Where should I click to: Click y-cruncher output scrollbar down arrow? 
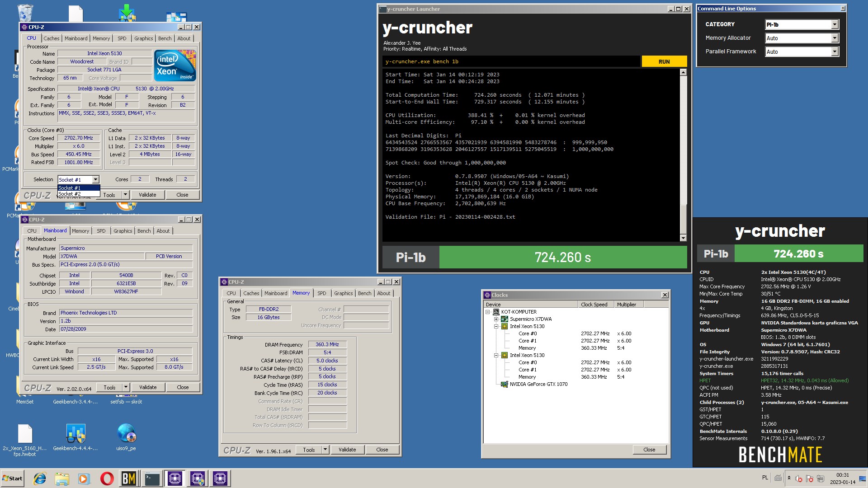[x=683, y=238]
